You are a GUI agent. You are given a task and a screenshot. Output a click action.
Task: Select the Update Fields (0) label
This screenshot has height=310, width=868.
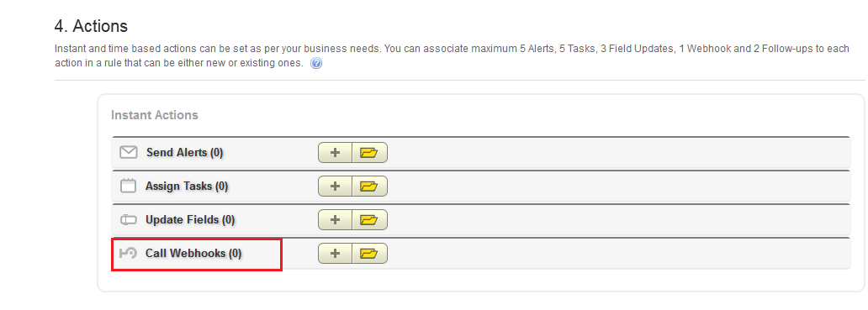point(190,220)
